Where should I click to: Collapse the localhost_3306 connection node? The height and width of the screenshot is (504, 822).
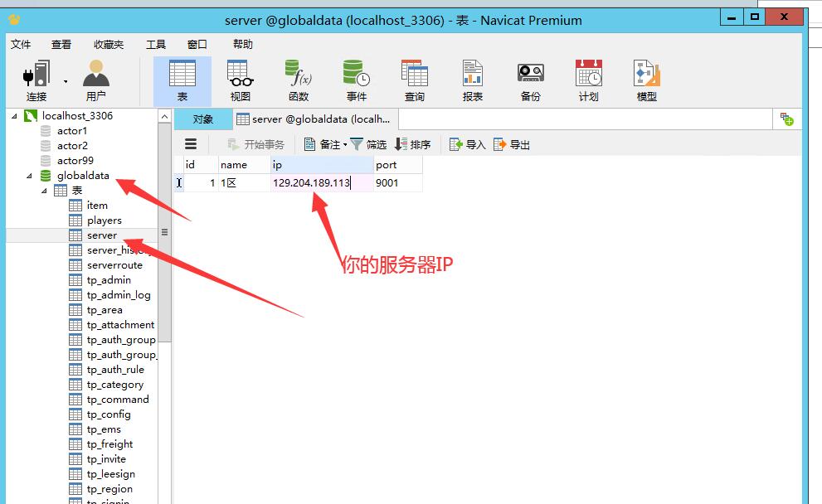14,116
